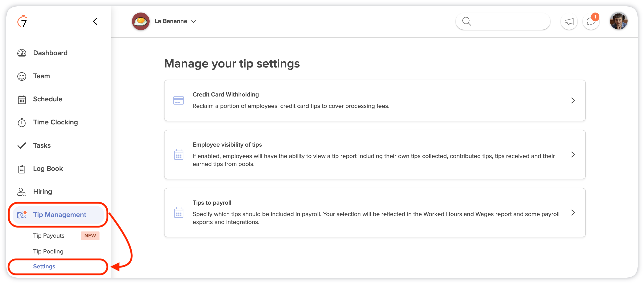Click the 'If enabled, employees will have' description
The image size is (644, 284).
[x=373, y=160]
